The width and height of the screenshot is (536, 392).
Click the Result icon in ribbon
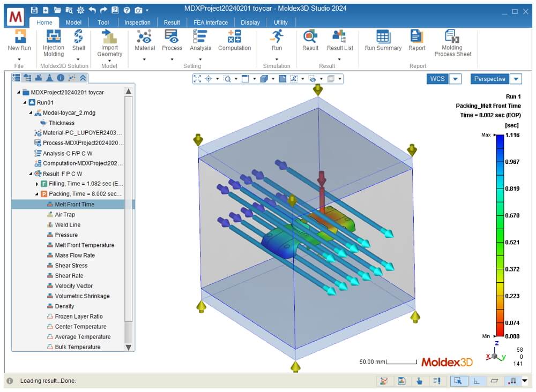tap(310, 37)
